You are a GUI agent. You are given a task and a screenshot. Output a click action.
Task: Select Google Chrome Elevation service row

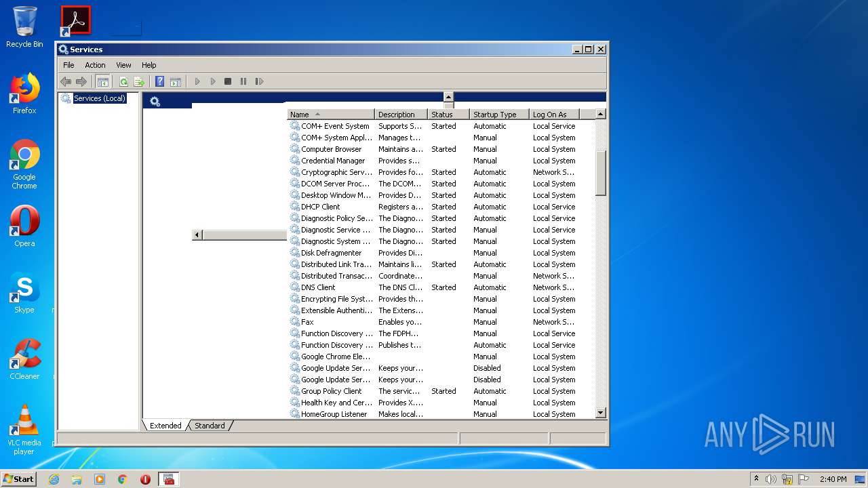(x=441, y=357)
